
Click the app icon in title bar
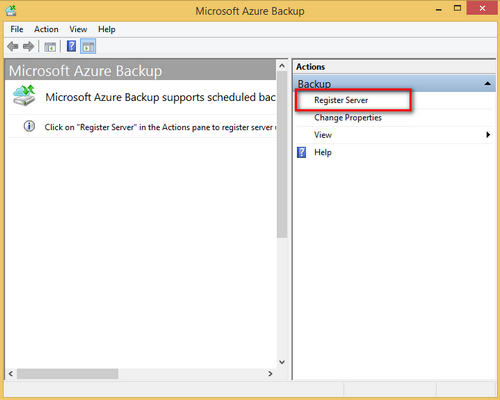tap(11, 11)
